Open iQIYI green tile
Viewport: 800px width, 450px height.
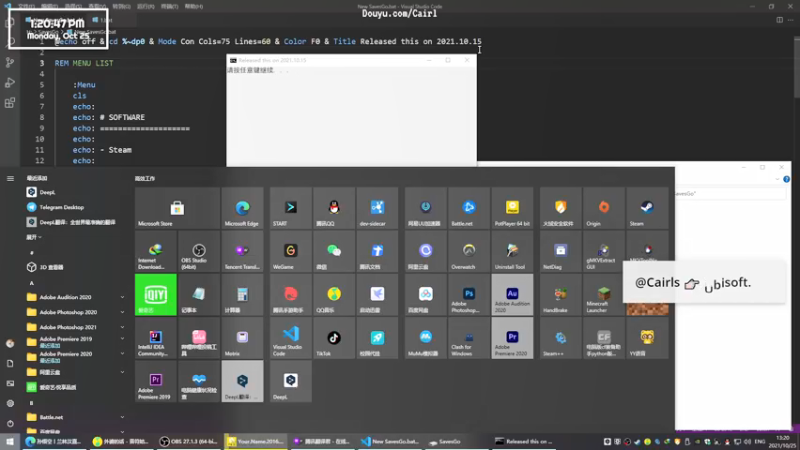pos(156,294)
